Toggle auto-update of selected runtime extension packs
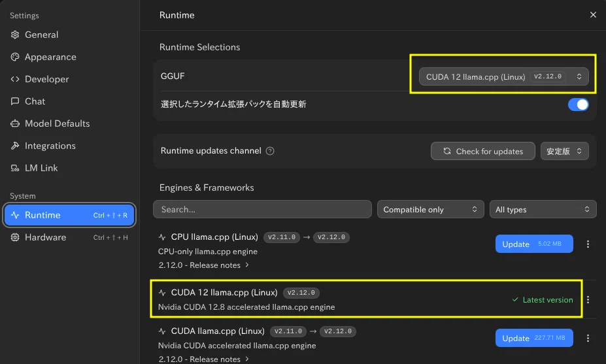This screenshot has height=364, width=606. click(578, 105)
